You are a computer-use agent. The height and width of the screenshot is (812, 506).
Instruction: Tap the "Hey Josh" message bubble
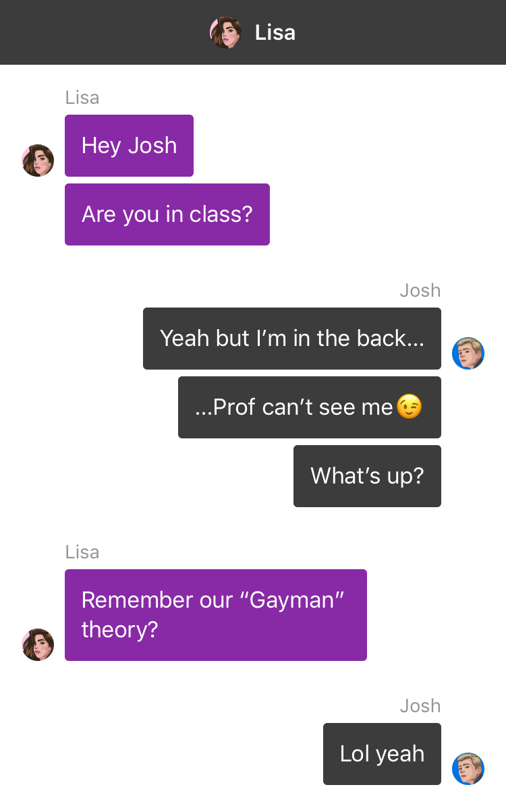129,146
